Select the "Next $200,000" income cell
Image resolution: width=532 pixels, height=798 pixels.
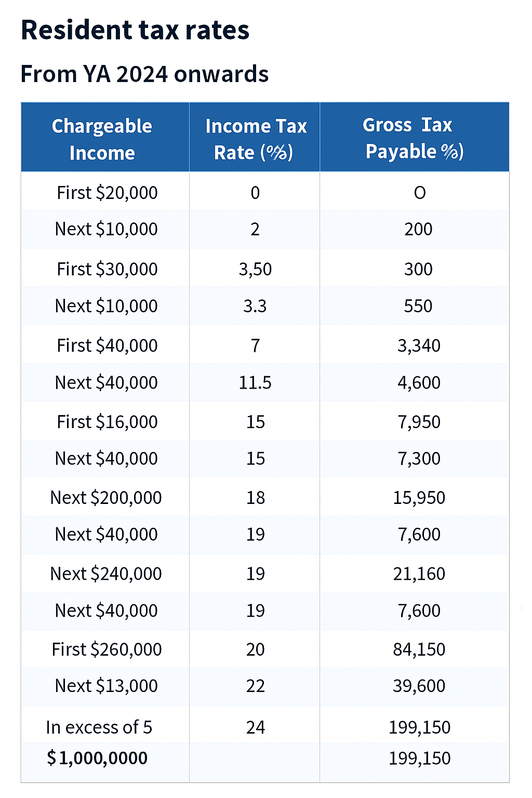click(106, 498)
